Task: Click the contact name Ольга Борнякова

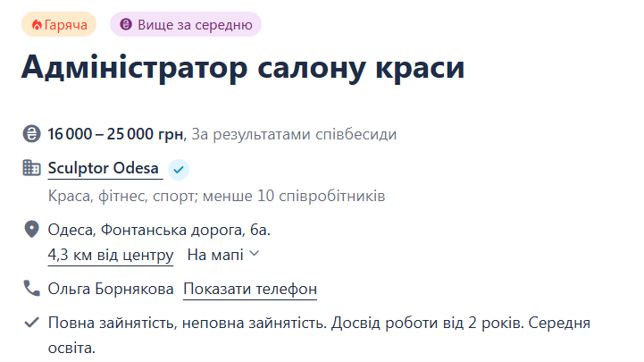Action: pyautogui.click(x=111, y=289)
